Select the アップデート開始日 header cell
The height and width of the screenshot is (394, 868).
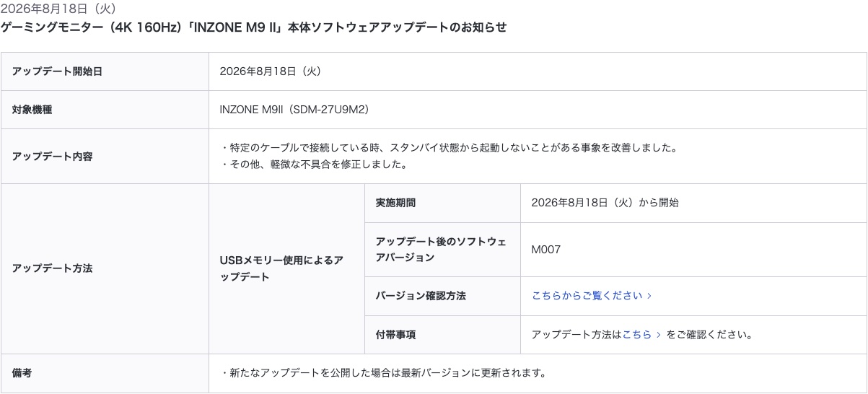(105, 71)
